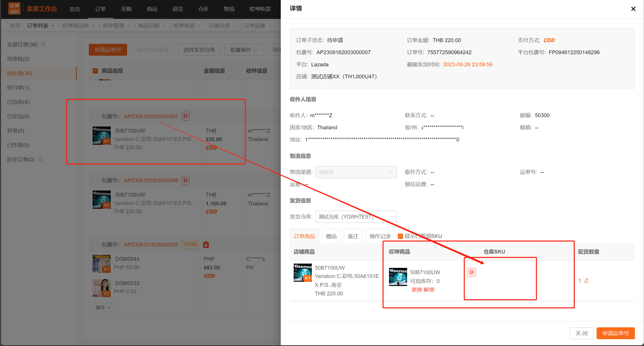
Task: Click the 未匹配 tag on AP2309151836000085
Action: 190,244
